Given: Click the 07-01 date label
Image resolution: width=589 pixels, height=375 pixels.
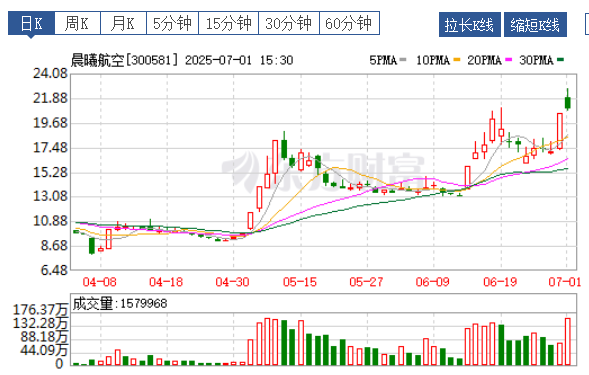Looking at the screenshot, I should coord(565,282).
